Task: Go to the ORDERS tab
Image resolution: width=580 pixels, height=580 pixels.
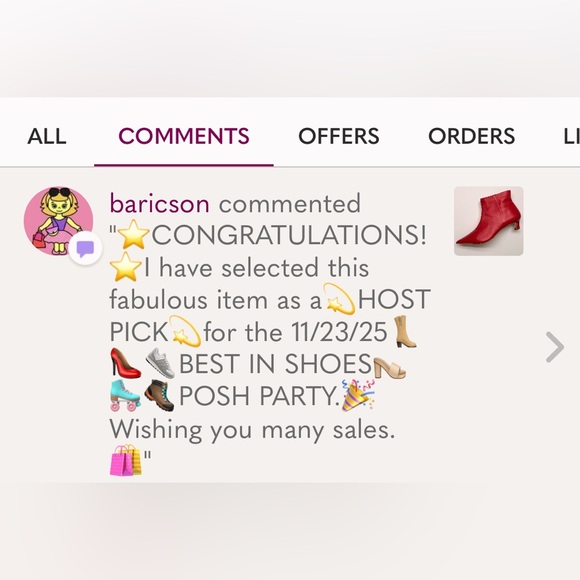Action: point(472,136)
